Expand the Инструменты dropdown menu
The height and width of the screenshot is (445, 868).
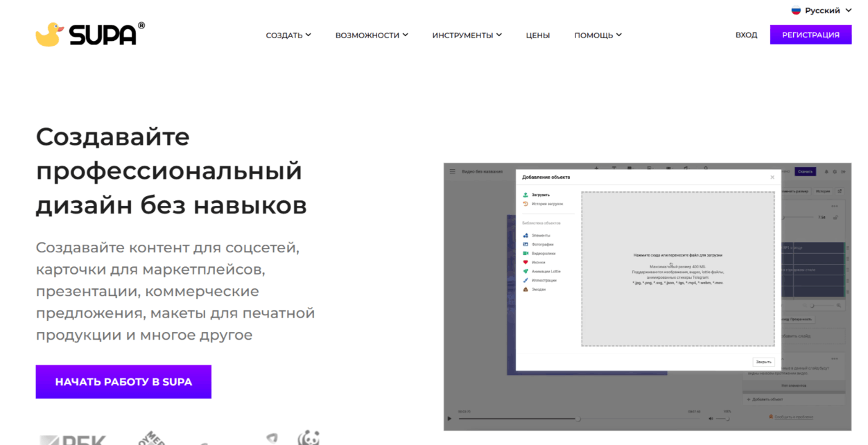tap(467, 35)
